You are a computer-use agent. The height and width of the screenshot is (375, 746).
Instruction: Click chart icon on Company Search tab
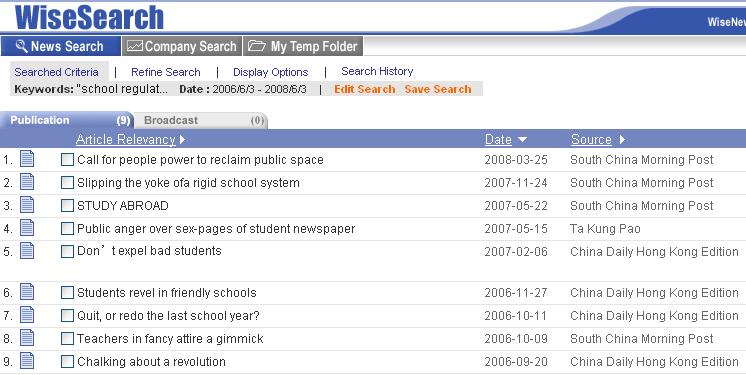(x=135, y=46)
